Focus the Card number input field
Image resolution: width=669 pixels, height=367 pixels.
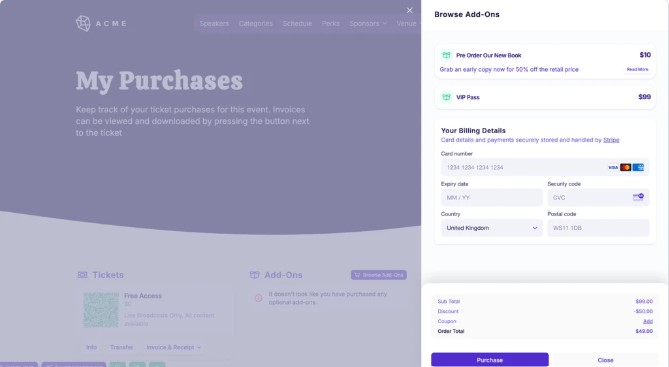(545, 167)
